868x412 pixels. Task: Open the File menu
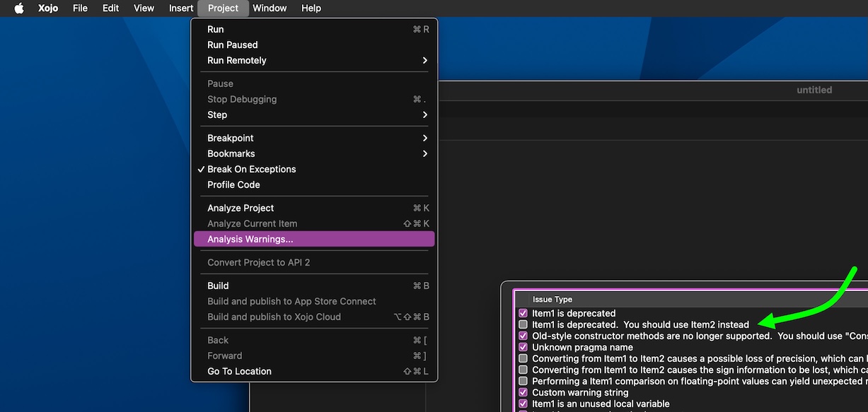pos(80,8)
